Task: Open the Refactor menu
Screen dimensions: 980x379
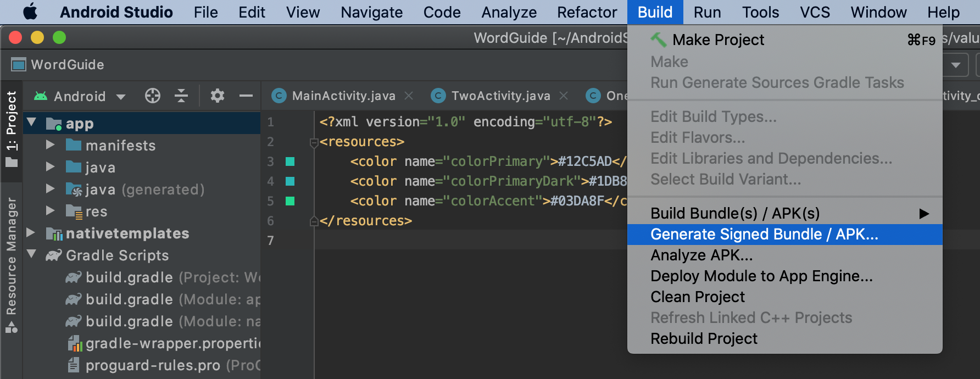Action: [x=587, y=12]
